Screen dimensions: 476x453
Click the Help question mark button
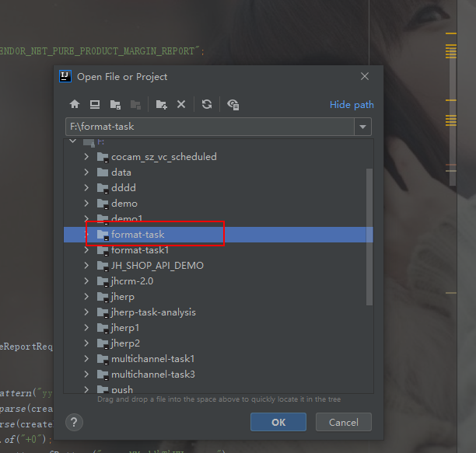[75, 422]
